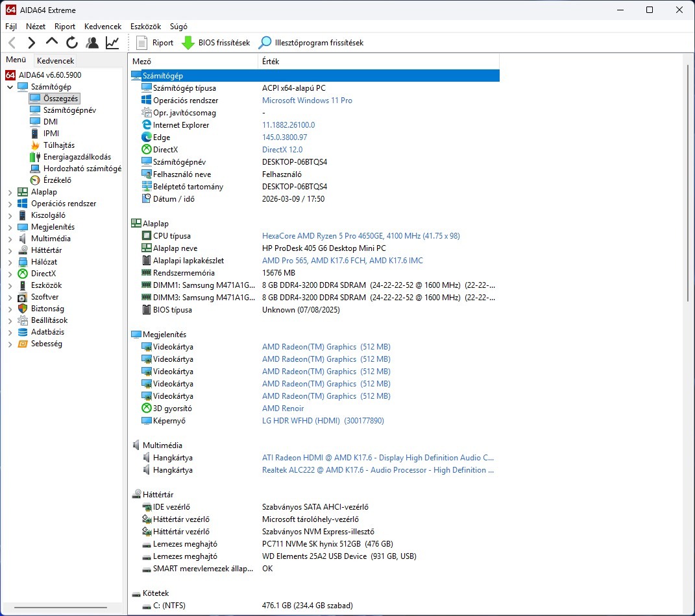Click the magnifier Illesztőprogram frissítések icon
695x616 pixels.
pos(265,43)
